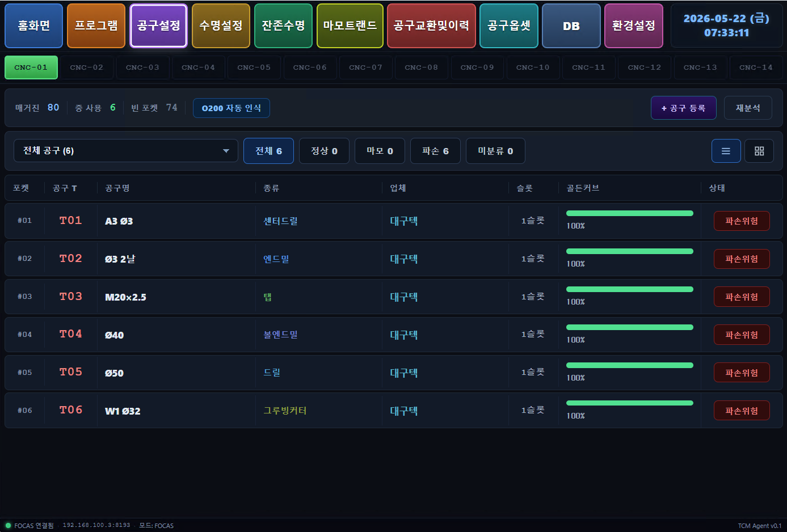Click IP address 192.168.100.3:8193 in status bar

(96, 526)
